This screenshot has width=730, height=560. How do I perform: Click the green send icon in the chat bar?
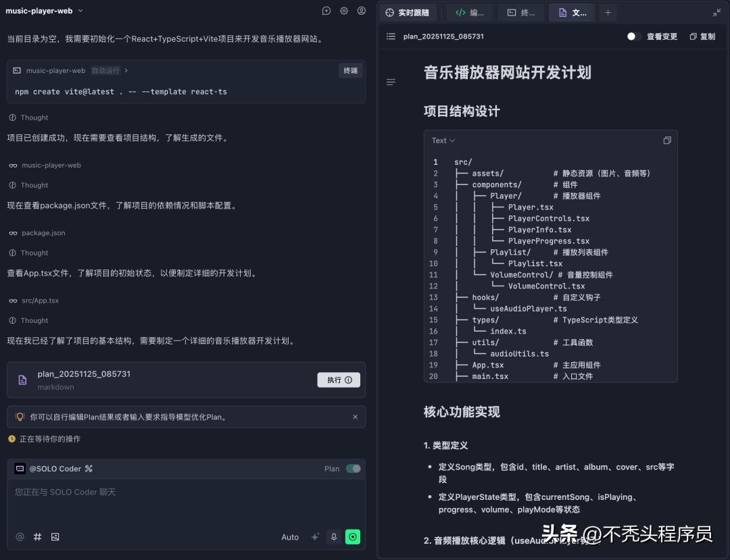click(353, 536)
